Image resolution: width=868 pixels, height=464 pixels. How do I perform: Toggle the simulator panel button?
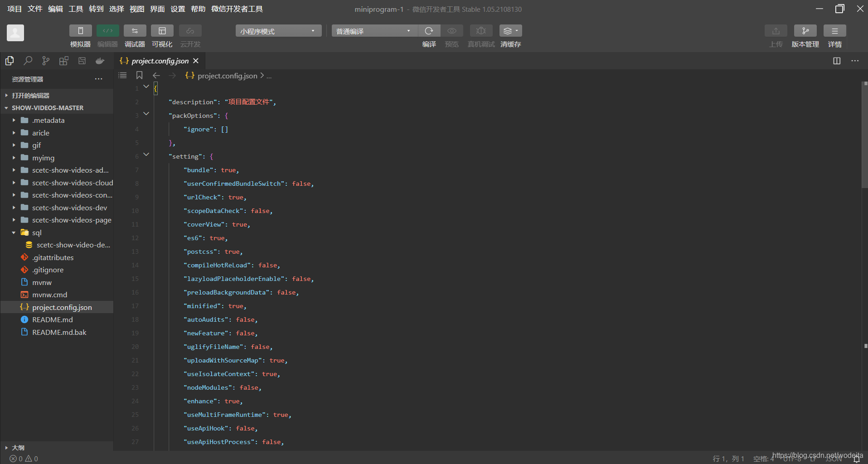click(80, 31)
